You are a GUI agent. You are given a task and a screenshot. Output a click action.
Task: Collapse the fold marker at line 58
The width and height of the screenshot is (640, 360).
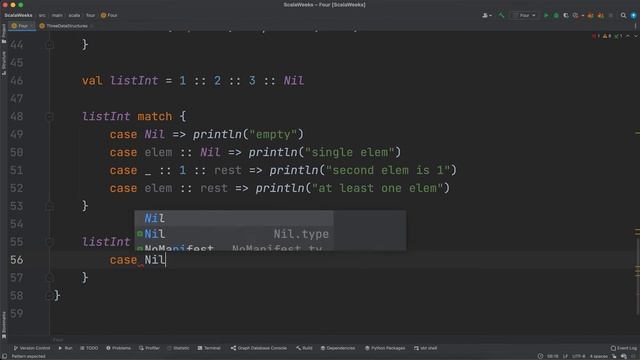[x=49, y=296]
